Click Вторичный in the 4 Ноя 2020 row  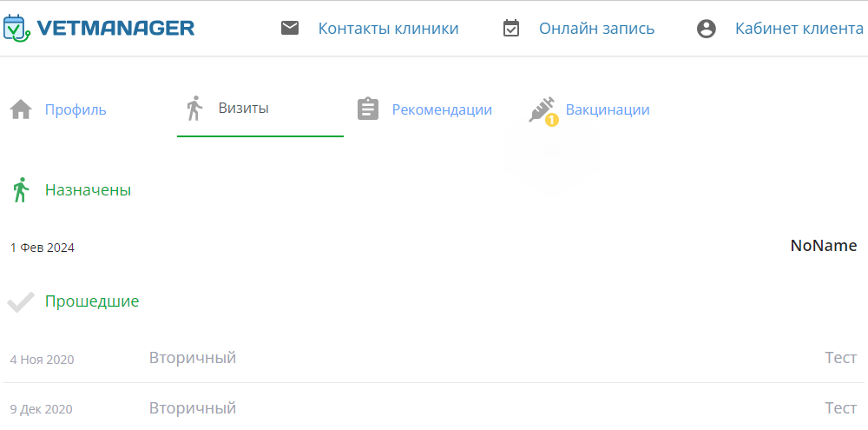pyautogui.click(x=193, y=358)
